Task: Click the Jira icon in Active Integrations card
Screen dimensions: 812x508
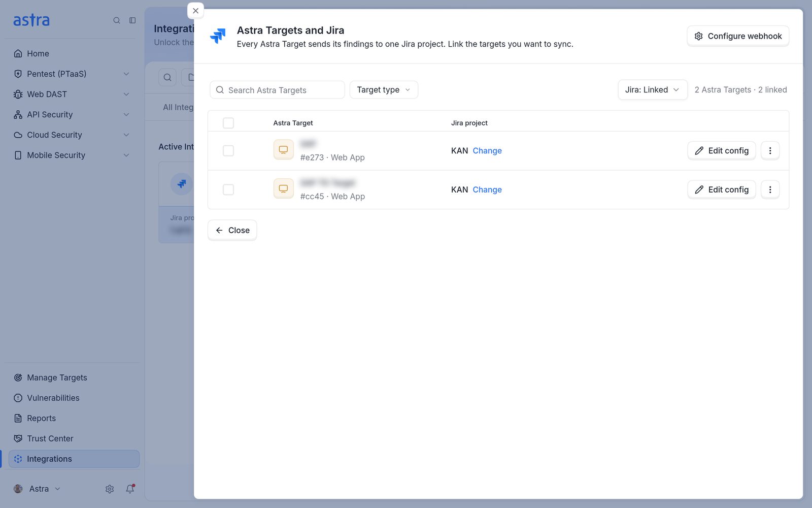Action: click(181, 184)
